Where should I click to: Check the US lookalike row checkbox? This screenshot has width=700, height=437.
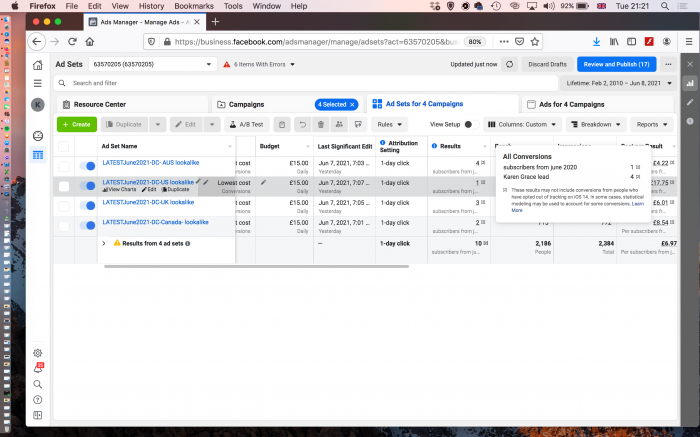point(64,186)
